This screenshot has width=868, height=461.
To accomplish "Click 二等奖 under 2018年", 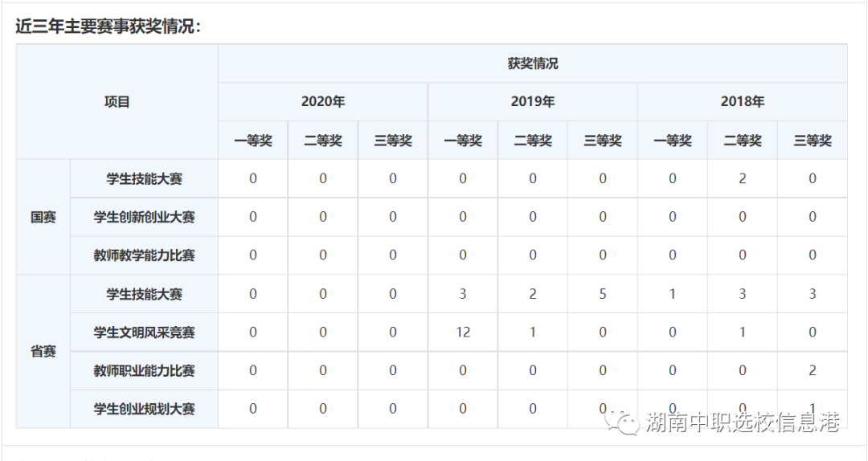I will click(x=743, y=141).
